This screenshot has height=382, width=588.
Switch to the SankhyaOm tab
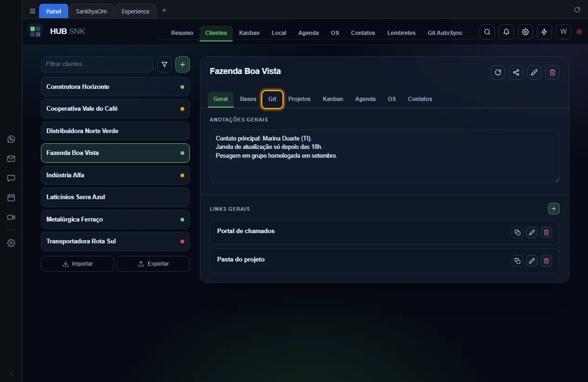pyautogui.click(x=91, y=11)
